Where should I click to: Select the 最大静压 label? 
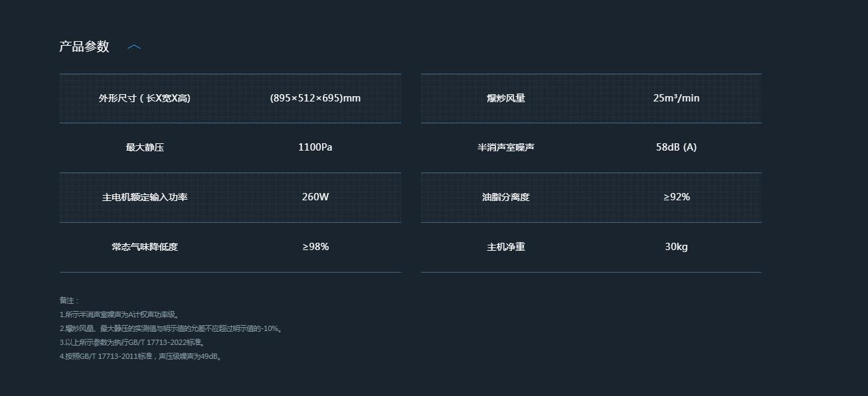click(145, 147)
